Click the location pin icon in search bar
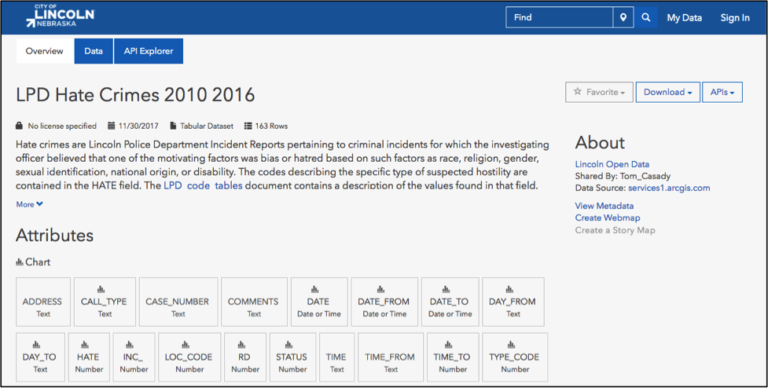The width and height of the screenshot is (768, 388). pyautogui.click(x=623, y=17)
